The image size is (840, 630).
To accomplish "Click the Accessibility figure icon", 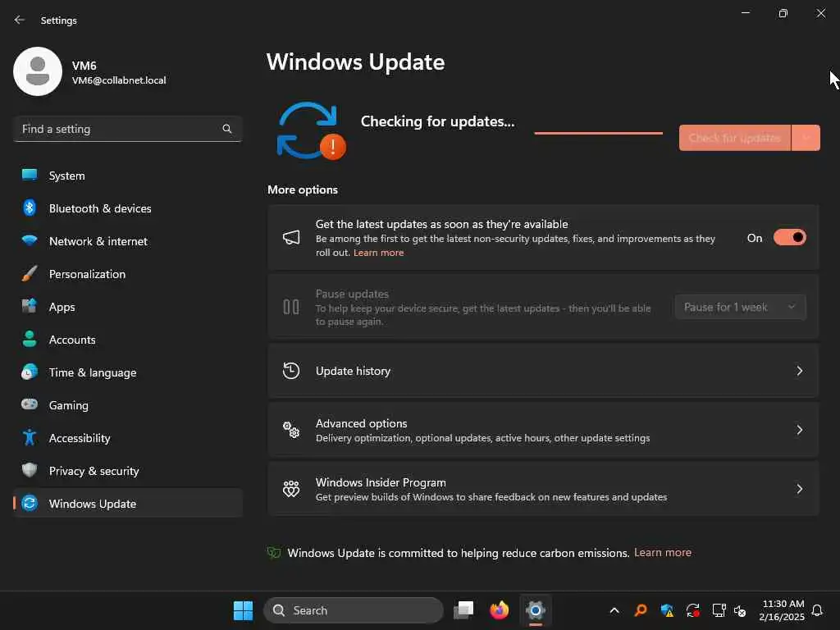I will [x=30, y=438].
